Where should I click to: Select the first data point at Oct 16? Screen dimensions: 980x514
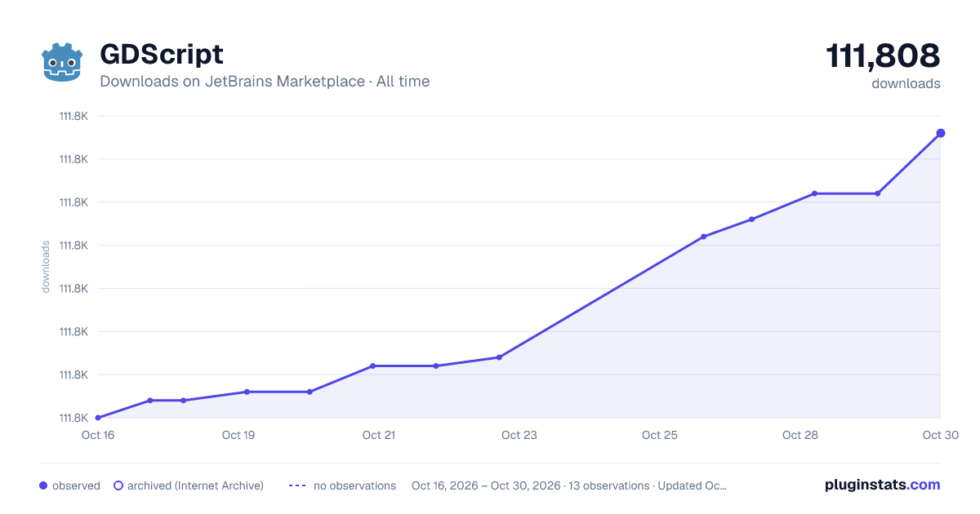coord(98,418)
